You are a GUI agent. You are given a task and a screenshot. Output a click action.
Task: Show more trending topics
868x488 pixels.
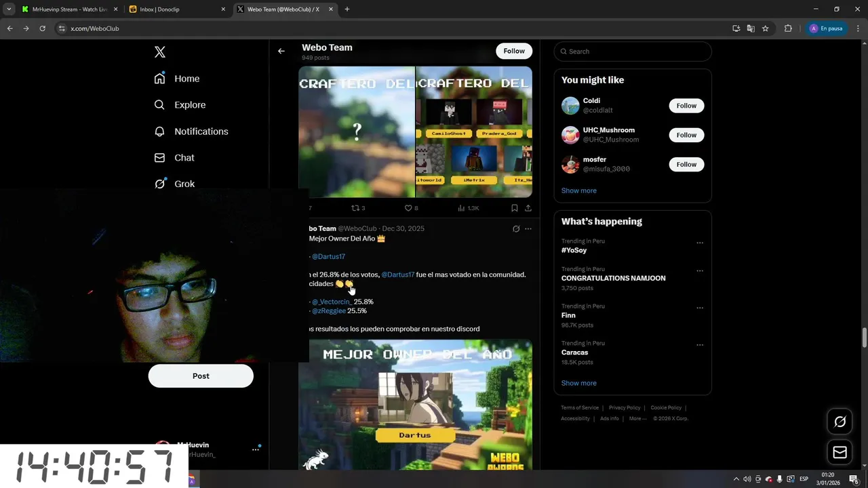(x=579, y=383)
